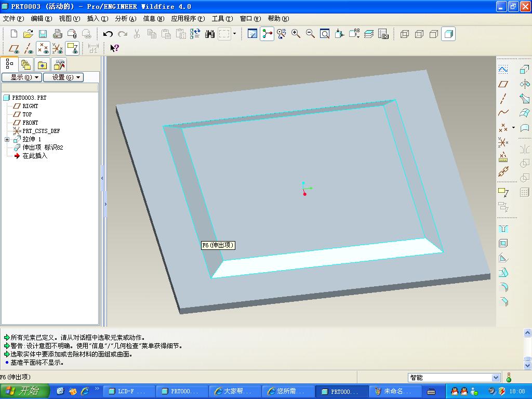Open the 设置 dropdown in model tree
This screenshot has width=532, height=399.
pos(63,77)
